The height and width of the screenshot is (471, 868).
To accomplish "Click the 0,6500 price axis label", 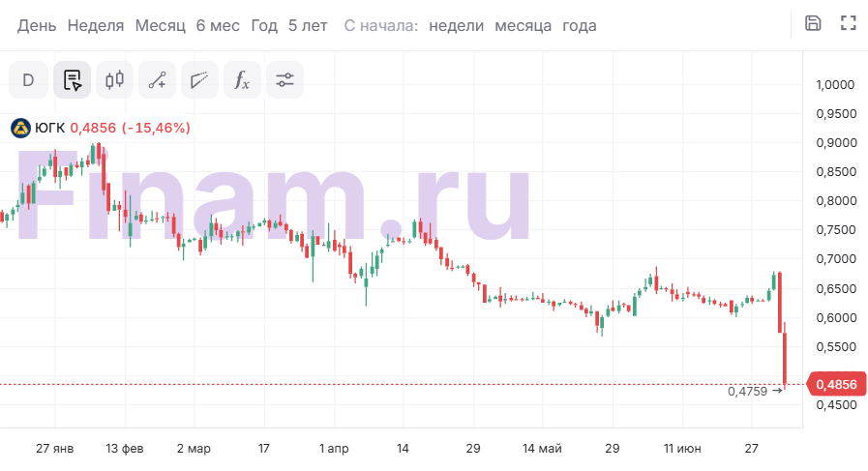I will pyautogui.click(x=836, y=289).
